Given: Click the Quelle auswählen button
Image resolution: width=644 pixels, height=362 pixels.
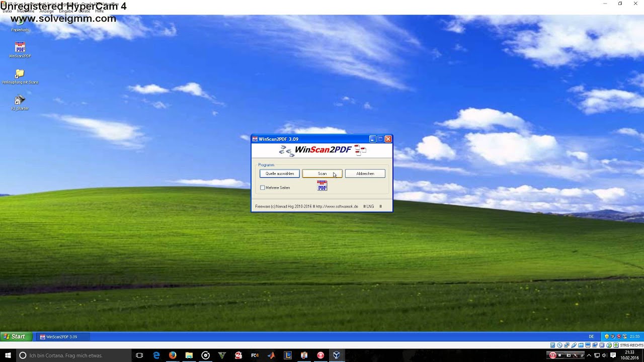Looking at the screenshot, I should (280, 173).
